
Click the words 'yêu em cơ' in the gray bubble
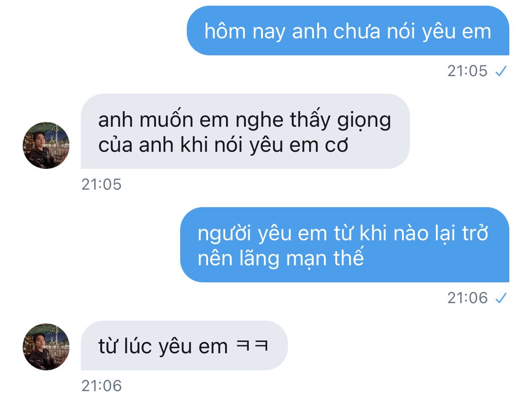coord(298,146)
